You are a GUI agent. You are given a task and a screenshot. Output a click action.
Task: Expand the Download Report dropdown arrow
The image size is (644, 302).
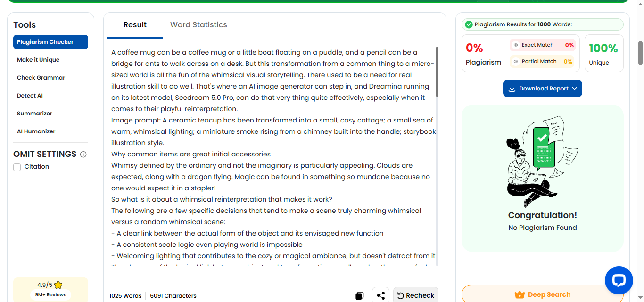(575, 89)
